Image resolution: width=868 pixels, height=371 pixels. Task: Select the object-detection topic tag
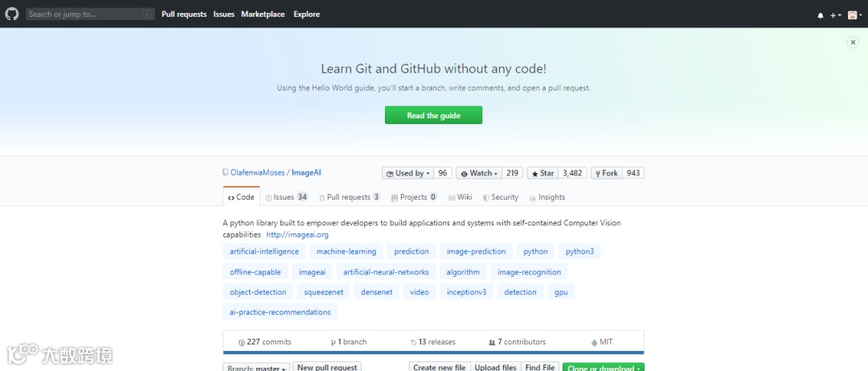click(258, 291)
